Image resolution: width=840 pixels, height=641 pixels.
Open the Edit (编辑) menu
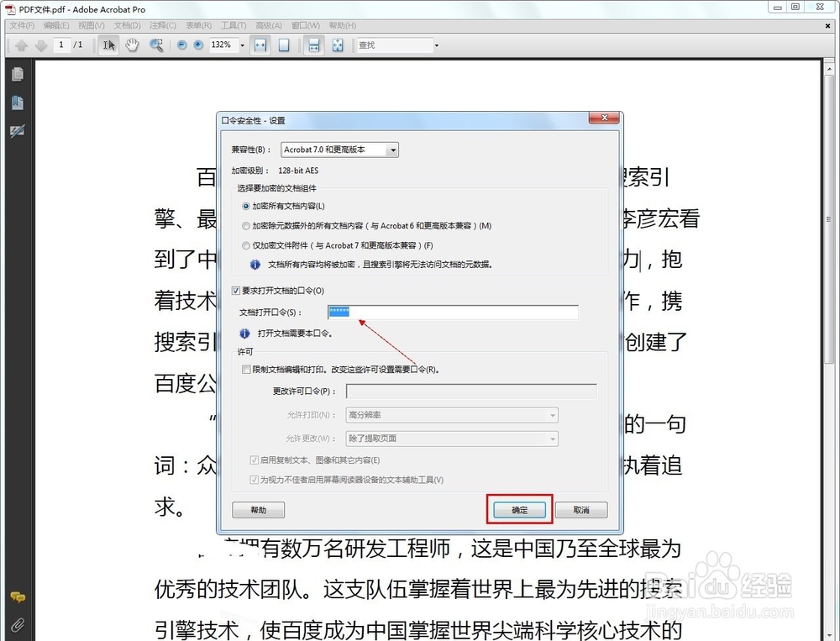click(x=56, y=25)
